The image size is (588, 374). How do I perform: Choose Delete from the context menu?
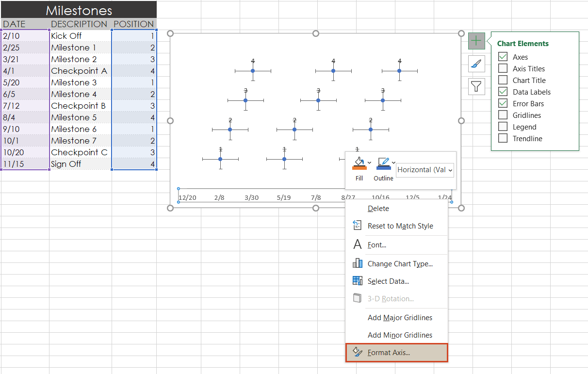[x=378, y=208]
